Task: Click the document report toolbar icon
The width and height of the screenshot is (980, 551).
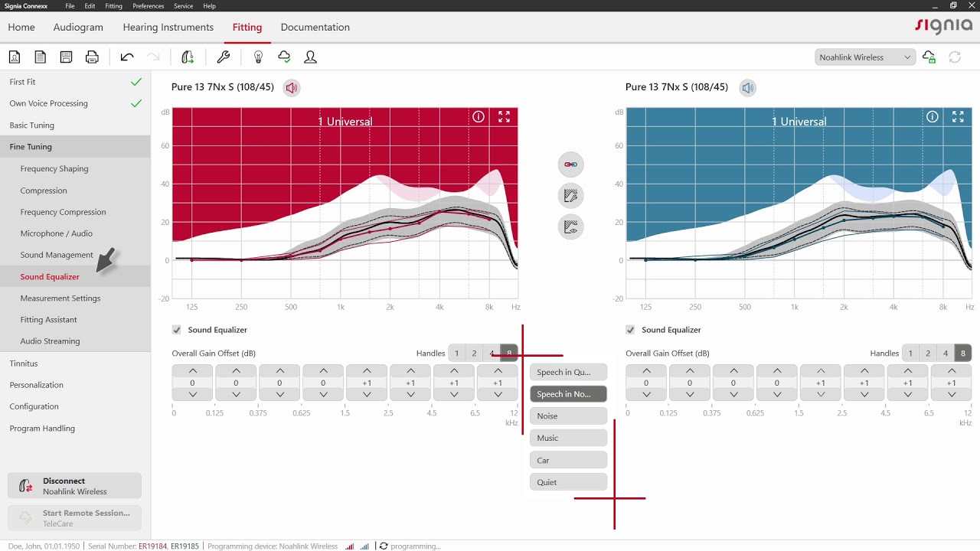Action: [40, 57]
